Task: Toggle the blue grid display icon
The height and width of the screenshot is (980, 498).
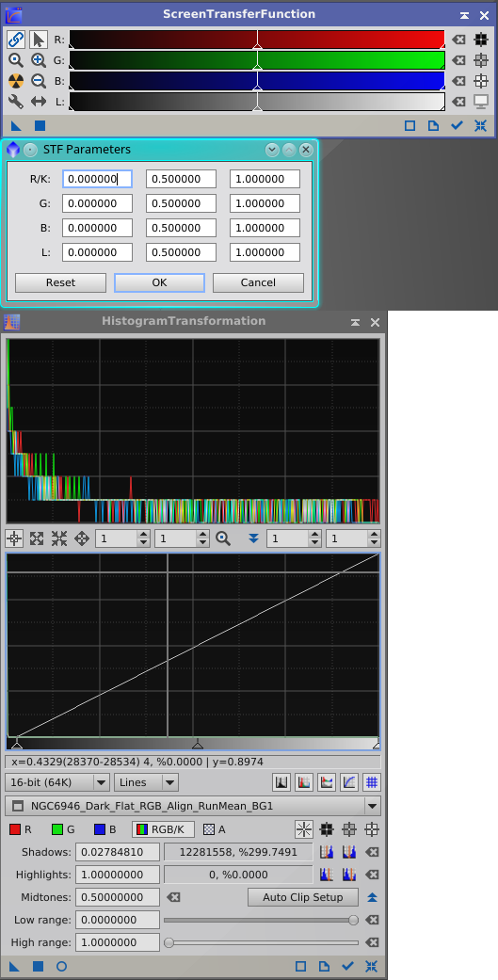Action: [x=373, y=782]
